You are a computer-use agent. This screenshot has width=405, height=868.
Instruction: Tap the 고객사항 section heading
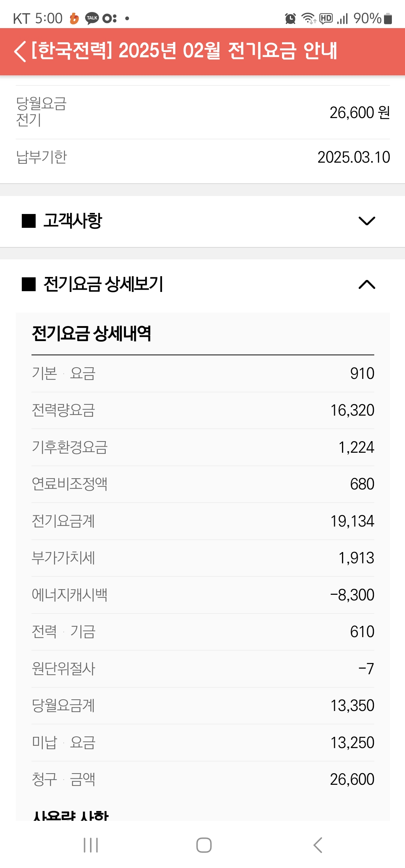click(73, 221)
